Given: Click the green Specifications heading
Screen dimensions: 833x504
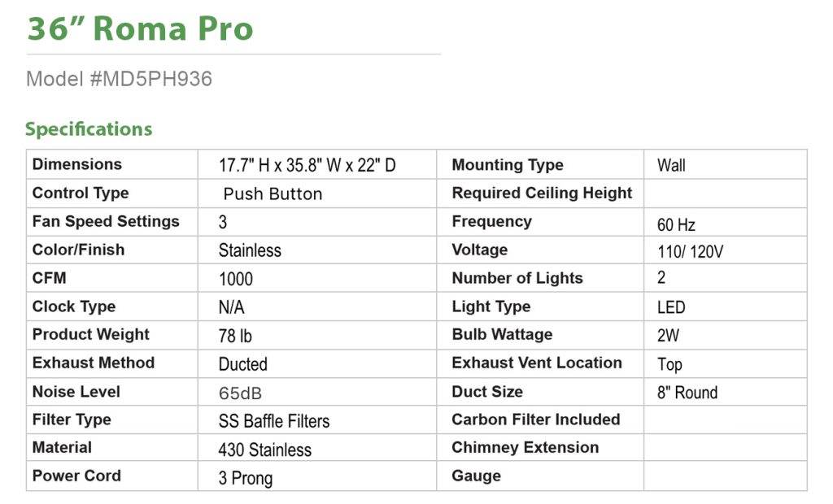Looking at the screenshot, I should coord(89,129).
